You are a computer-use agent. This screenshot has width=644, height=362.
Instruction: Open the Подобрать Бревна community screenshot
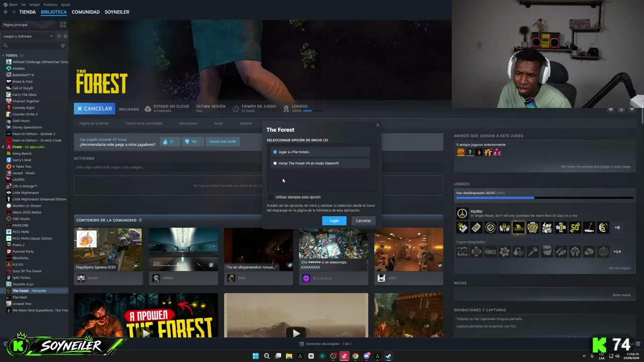tap(108, 249)
